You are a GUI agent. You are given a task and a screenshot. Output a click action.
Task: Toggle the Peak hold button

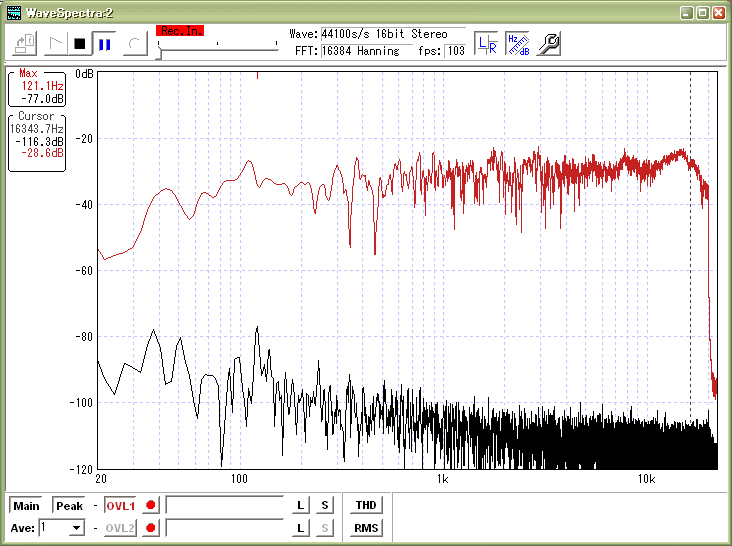point(69,506)
